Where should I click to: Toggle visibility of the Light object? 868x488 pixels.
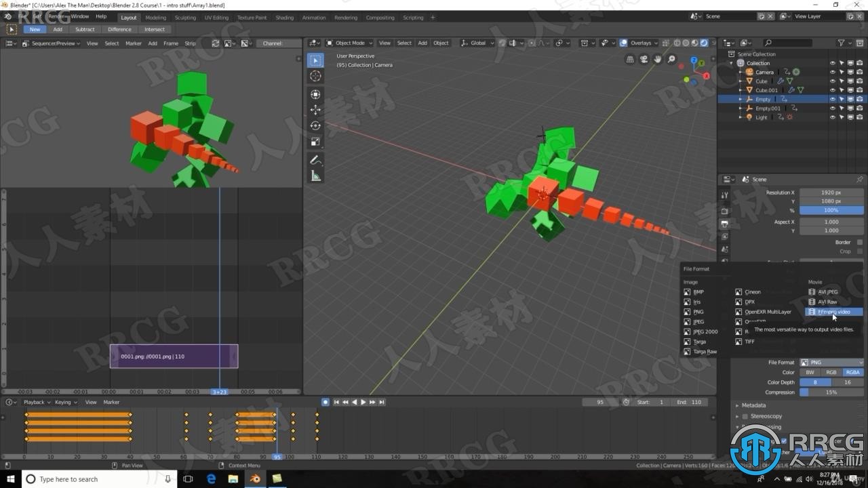(833, 117)
